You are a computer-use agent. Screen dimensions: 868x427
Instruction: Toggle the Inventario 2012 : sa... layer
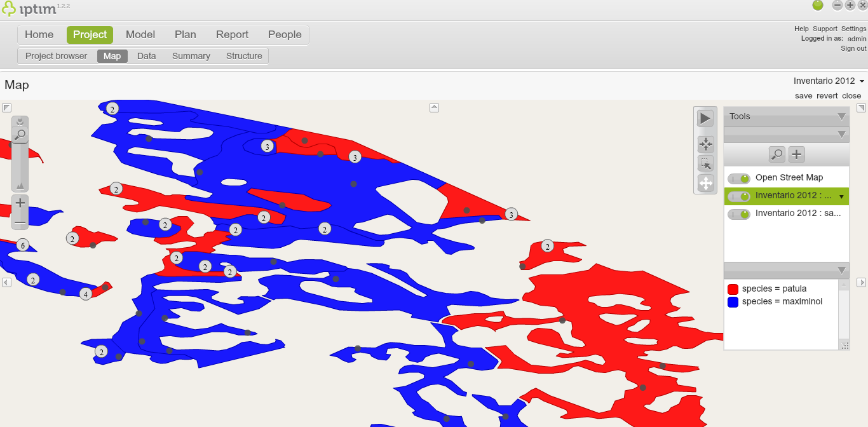pyautogui.click(x=739, y=214)
